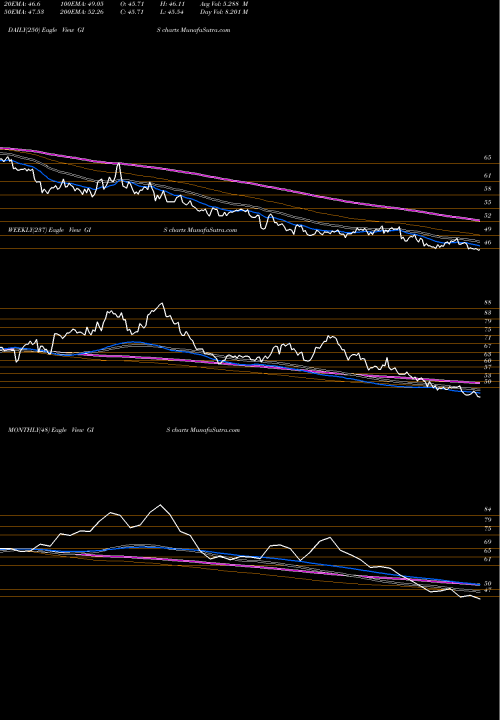Click the 58 price label on the daily chart
The height and width of the screenshot is (720, 500).
click(487, 189)
